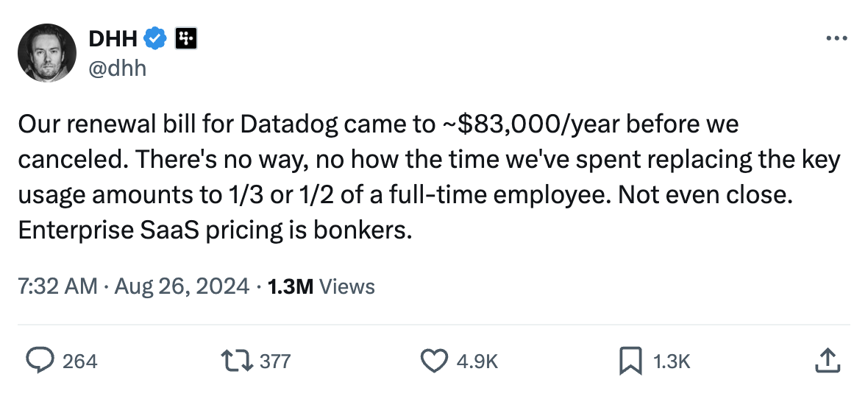Viewport: 868px width, 402px height.
Task: Click the 4.9K likes count
Action: (x=477, y=362)
